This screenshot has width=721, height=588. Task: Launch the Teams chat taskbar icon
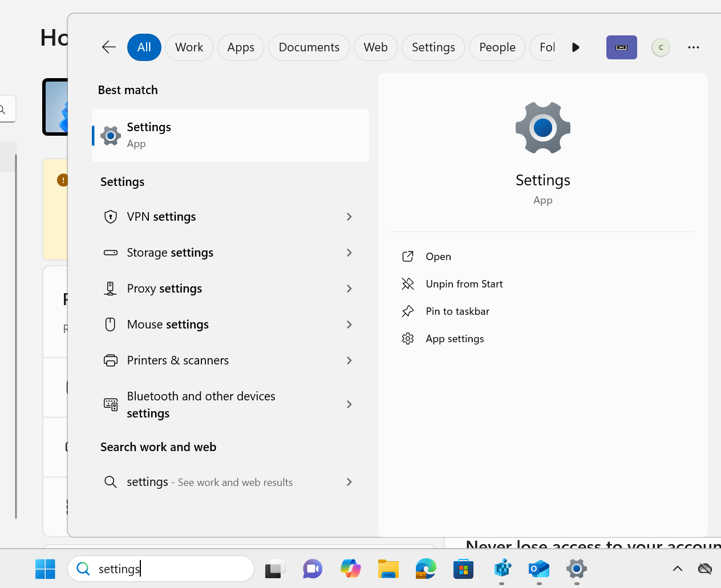[x=313, y=569]
